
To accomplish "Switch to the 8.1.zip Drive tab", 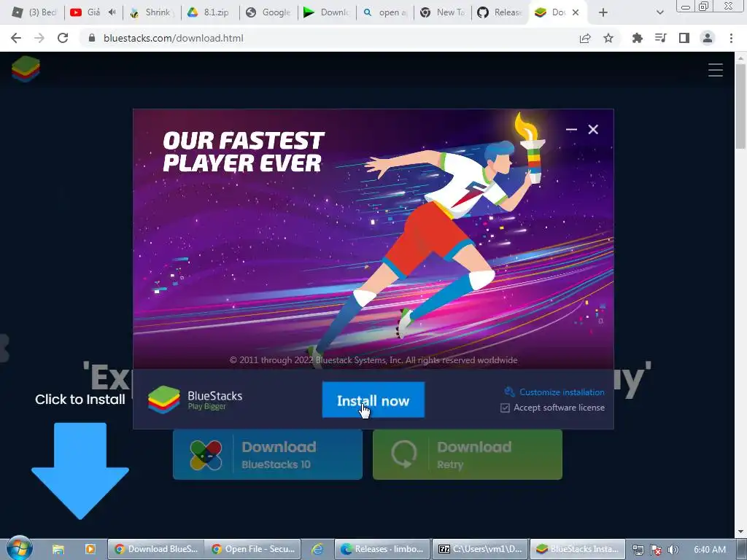I will coord(209,12).
